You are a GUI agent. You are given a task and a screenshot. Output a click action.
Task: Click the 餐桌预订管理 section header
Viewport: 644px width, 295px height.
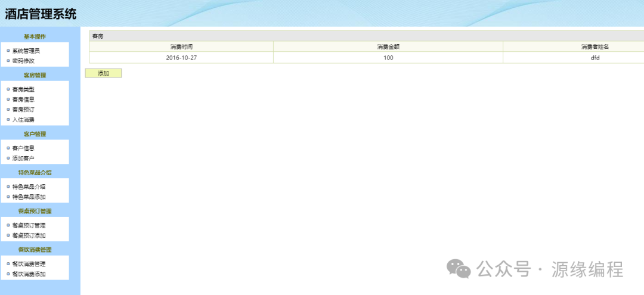click(35, 211)
